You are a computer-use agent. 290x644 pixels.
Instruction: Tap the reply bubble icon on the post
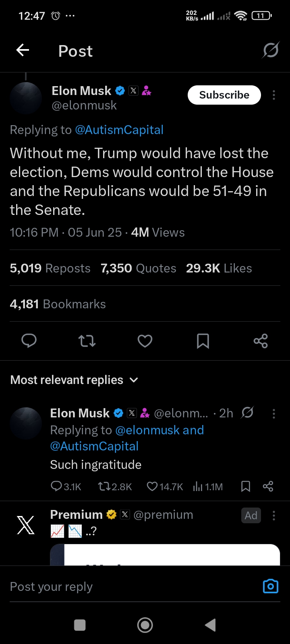pos(29,341)
